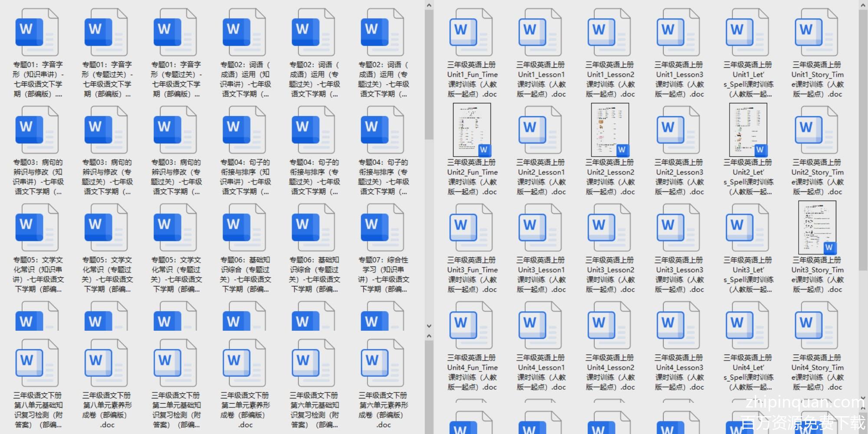This screenshot has width=868, height=434.
Task: Click the Unit2_Story_Time 课时训练 file icon
Action: (x=816, y=130)
